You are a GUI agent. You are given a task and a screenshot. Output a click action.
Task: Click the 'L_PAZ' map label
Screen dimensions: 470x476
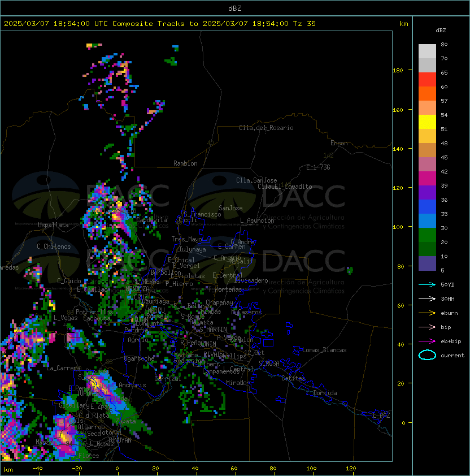point(381,416)
